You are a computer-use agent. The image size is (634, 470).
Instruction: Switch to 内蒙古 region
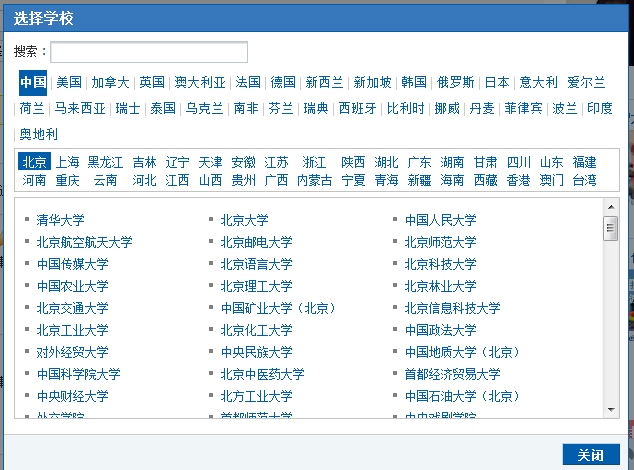point(315,180)
